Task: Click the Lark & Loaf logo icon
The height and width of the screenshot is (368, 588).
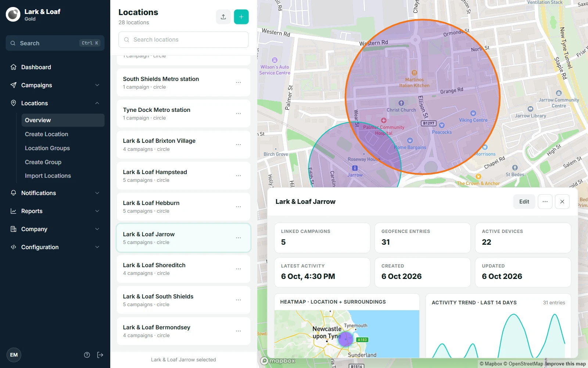Action: point(13,15)
